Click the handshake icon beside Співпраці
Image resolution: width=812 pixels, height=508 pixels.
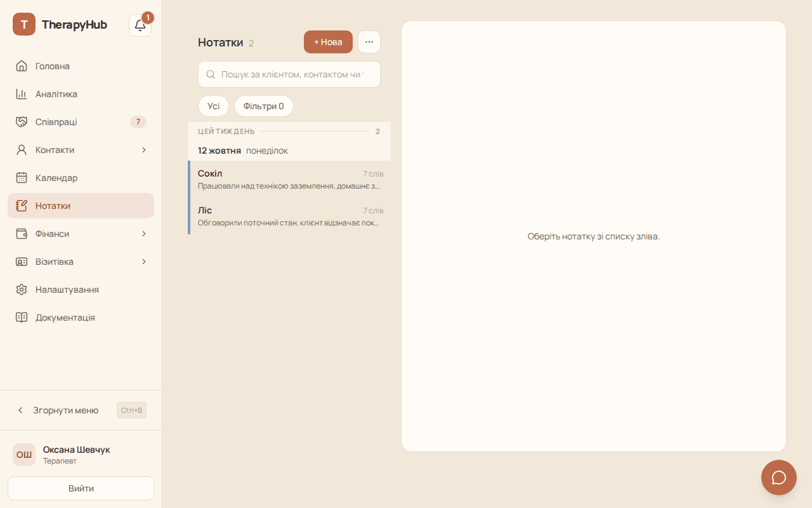(22, 122)
